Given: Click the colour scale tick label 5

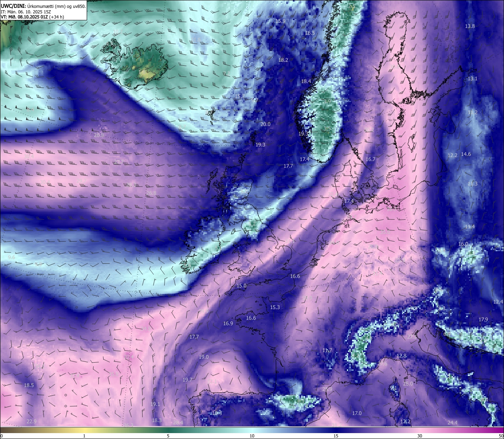Looking at the screenshot, I should tap(168, 436).
